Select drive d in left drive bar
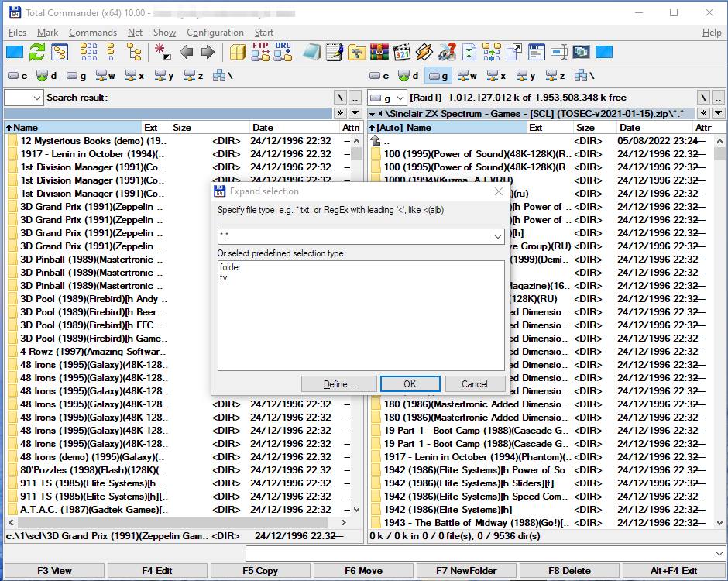This screenshot has width=728, height=581. click(46, 76)
